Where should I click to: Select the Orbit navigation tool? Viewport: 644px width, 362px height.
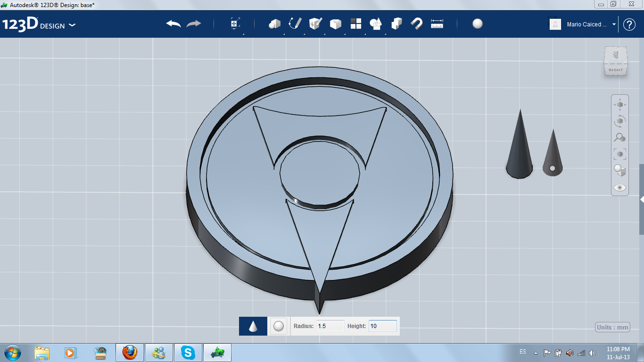[620, 121]
